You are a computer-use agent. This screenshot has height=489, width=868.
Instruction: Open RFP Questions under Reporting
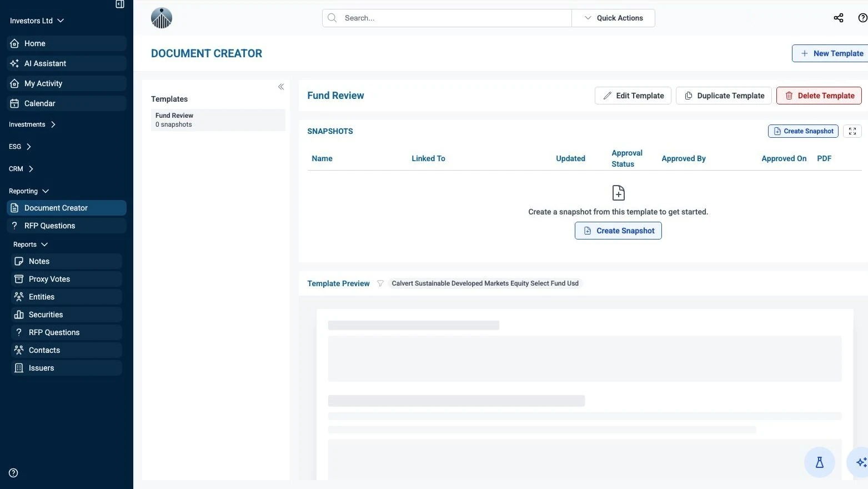[x=67, y=226]
